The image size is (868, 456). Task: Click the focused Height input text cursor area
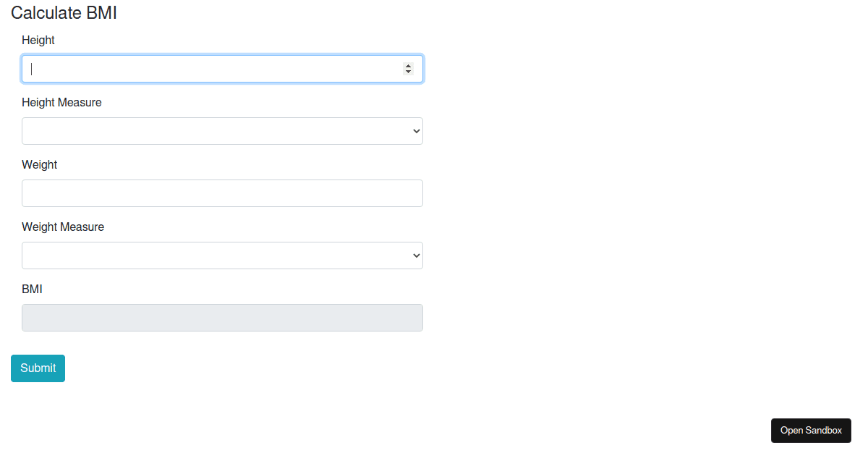[x=32, y=68]
